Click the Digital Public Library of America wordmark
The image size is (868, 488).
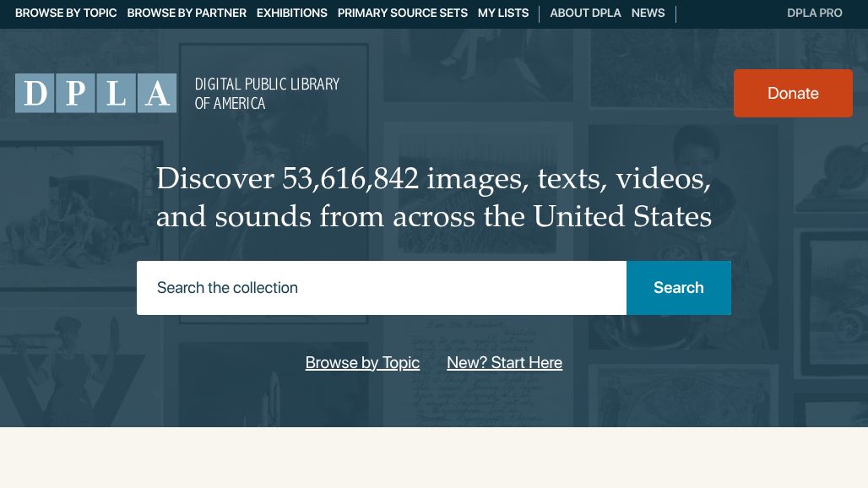(267, 94)
